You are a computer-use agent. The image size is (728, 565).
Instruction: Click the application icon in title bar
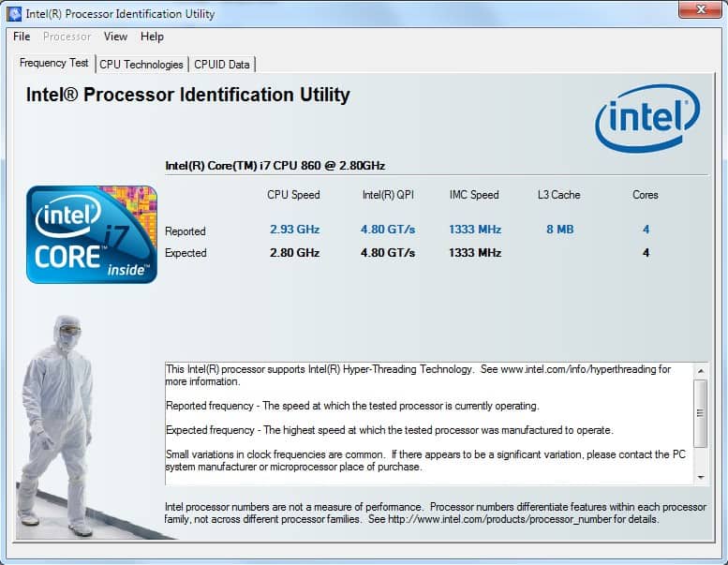point(14,14)
